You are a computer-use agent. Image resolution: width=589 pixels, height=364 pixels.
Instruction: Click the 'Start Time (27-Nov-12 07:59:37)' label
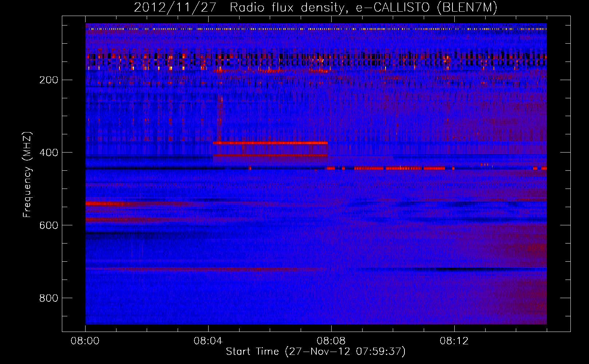(x=316, y=352)
